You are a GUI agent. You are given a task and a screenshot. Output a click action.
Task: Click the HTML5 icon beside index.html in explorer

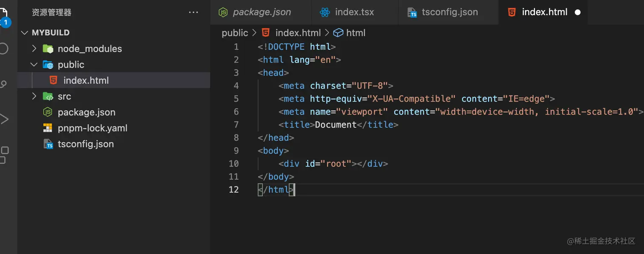coord(53,80)
